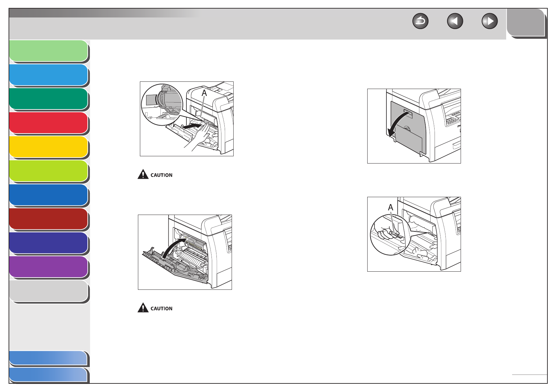Click illustration of cover closing upward

coord(185,252)
